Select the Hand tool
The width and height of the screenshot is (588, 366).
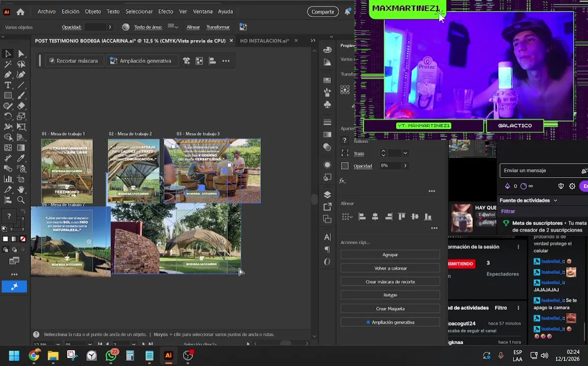point(21,190)
